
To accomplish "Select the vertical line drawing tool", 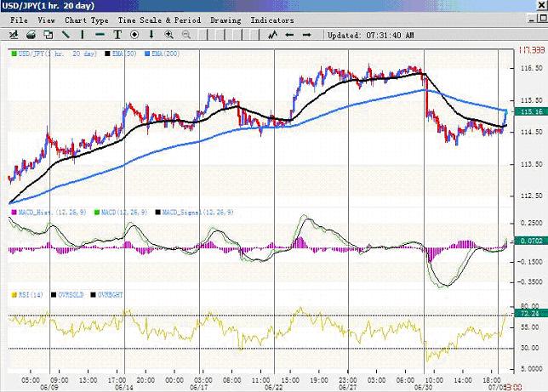I will pyautogui.click(x=83, y=35).
